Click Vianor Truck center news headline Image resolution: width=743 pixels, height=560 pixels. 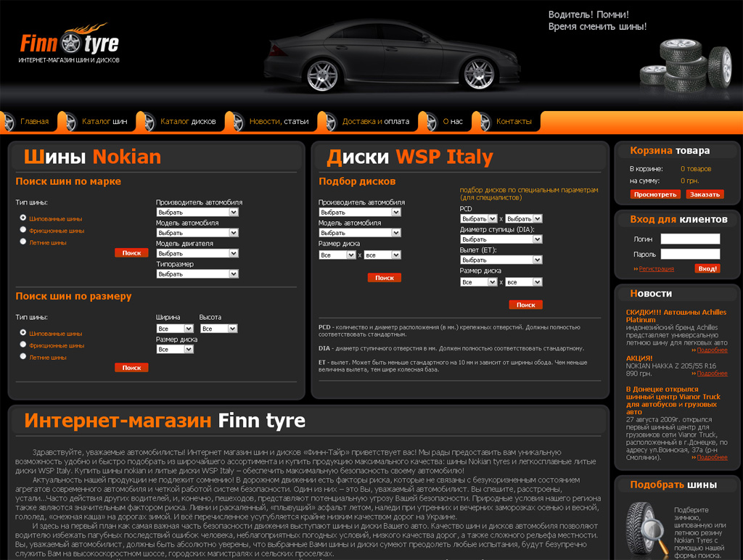point(673,400)
